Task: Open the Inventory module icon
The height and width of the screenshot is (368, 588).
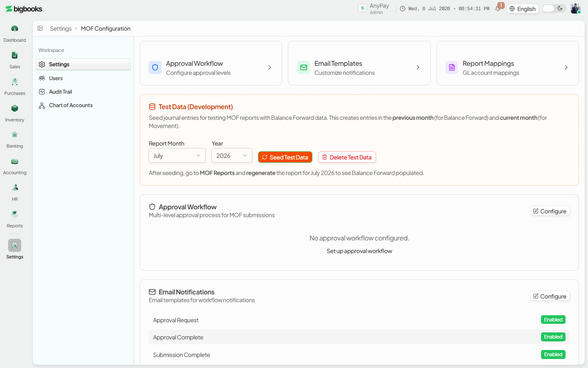Action: (x=15, y=108)
